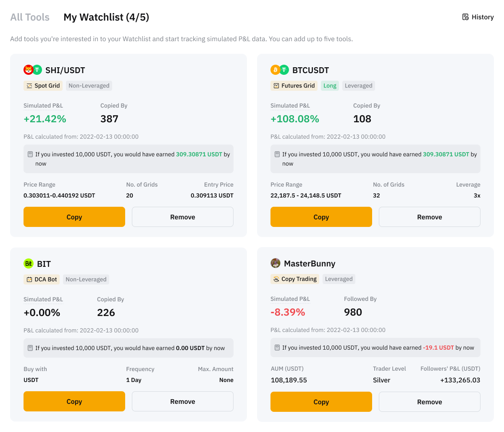The image size is (504, 432).
Task: Click the BIT token icon
Action: click(x=29, y=263)
